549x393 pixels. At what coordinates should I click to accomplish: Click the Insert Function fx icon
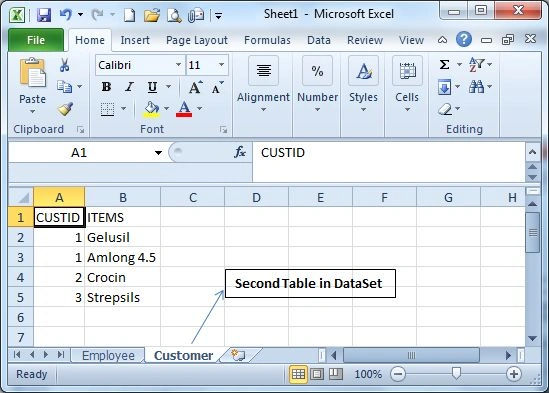point(240,152)
